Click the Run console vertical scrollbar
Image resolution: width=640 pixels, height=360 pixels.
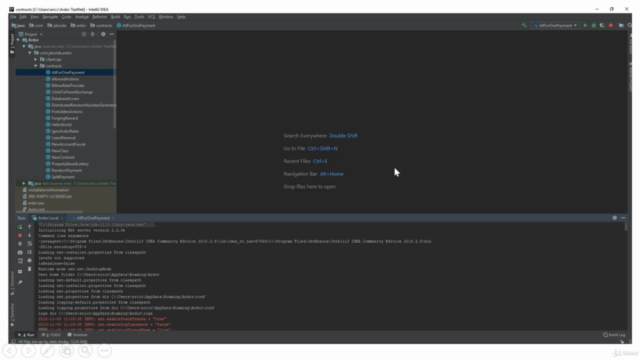point(625,227)
